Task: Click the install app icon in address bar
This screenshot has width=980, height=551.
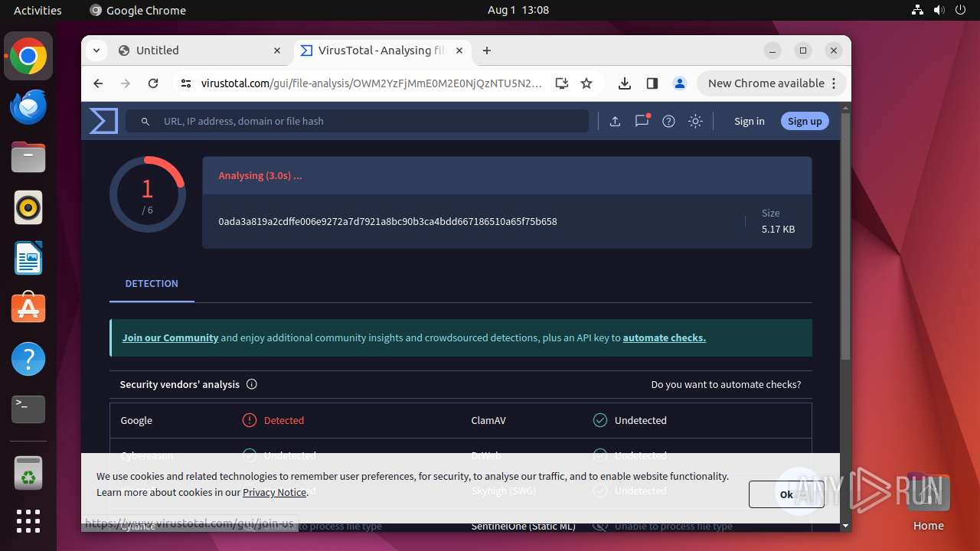Action: 562,83
